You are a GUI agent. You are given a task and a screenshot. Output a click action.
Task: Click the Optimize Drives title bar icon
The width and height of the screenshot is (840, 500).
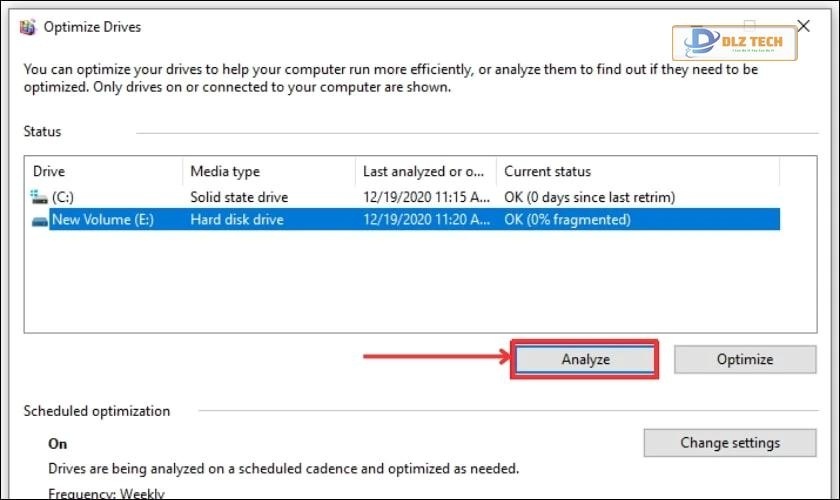point(28,27)
